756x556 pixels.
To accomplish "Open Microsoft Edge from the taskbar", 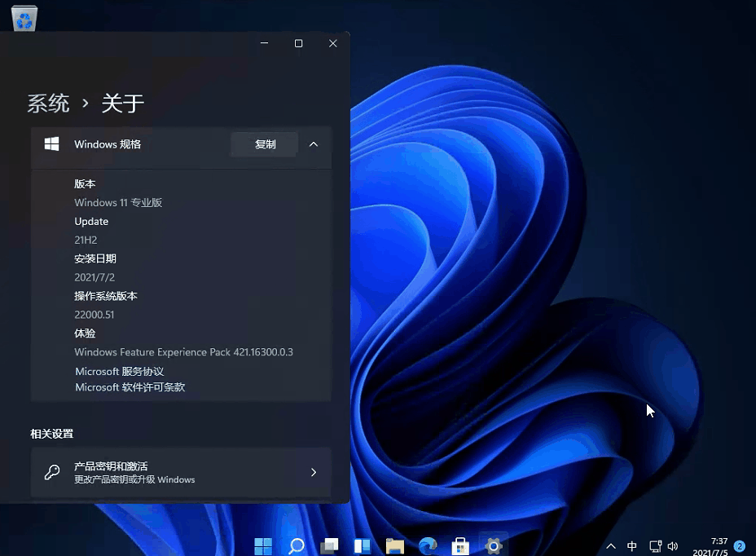I will click(427, 545).
